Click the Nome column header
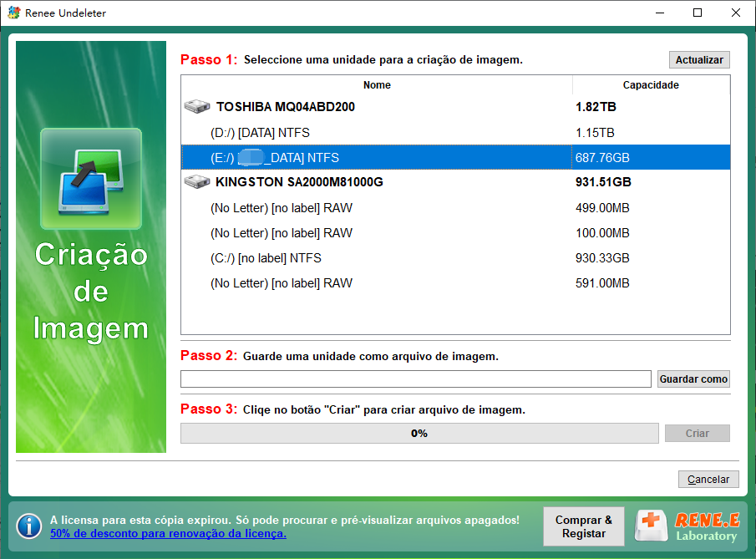The height and width of the screenshot is (559, 756). click(x=377, y=85)
